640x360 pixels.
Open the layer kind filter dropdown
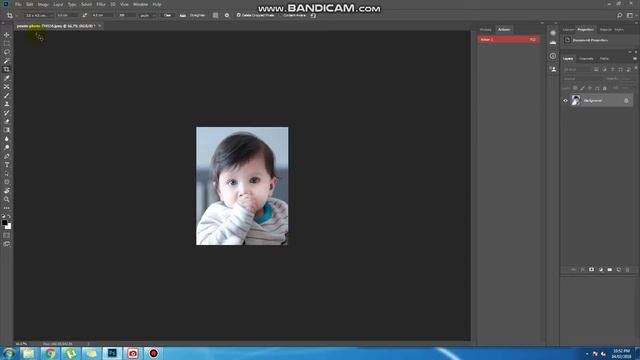click(x=577, y=70)
